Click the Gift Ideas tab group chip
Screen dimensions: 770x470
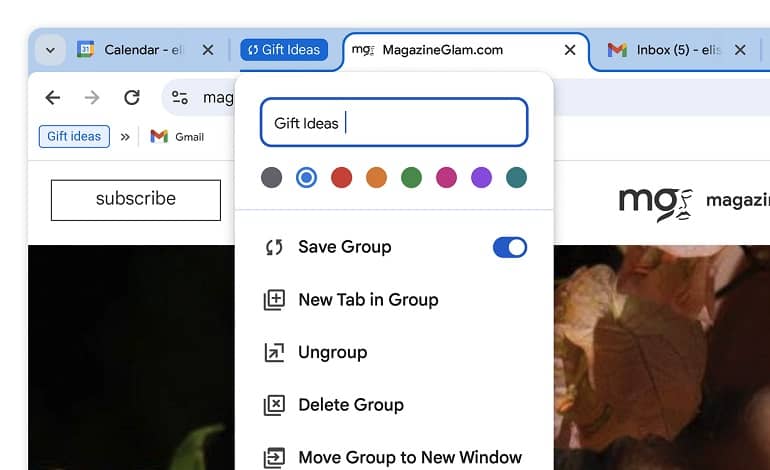(x=284, y=50)
